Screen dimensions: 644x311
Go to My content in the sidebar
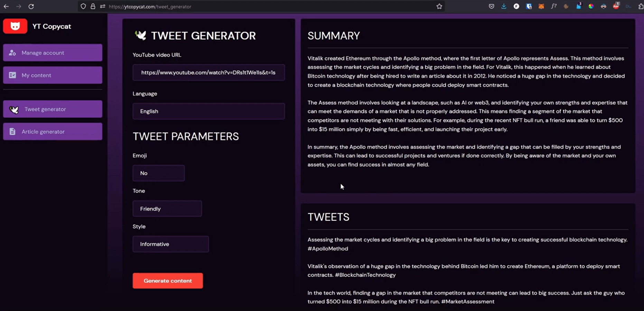tap(53, 75)
